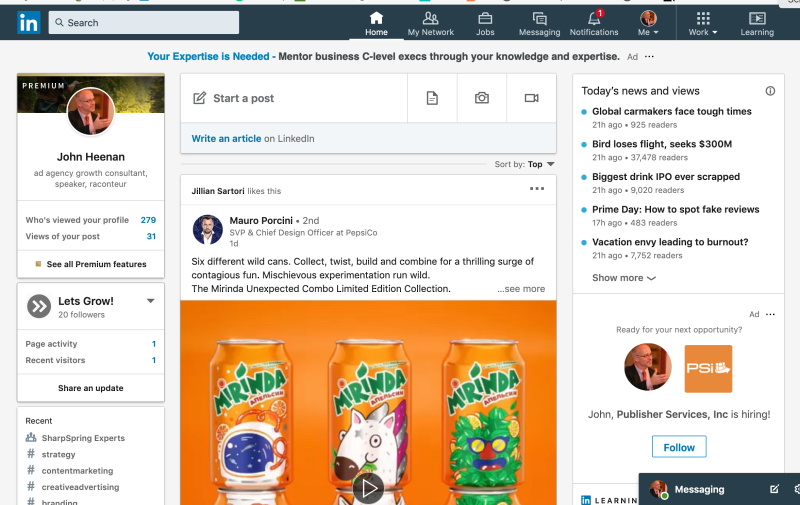Viewport: 800px width, 505px height.
Task: Open the Learning tab
Action: pyautogui.click(x=757, y=24)
